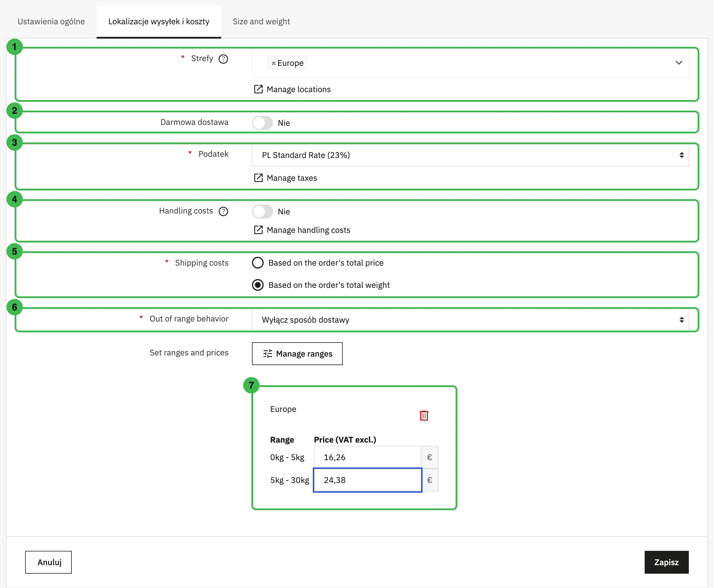714x588 pixels.
Task: Open the Manage locations link
Action: click(x=298, y=90)
